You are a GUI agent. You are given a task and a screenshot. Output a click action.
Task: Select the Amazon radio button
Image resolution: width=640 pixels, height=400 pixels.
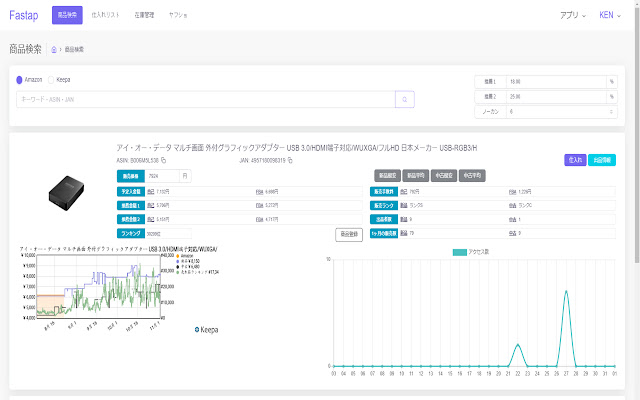(19, 79)
